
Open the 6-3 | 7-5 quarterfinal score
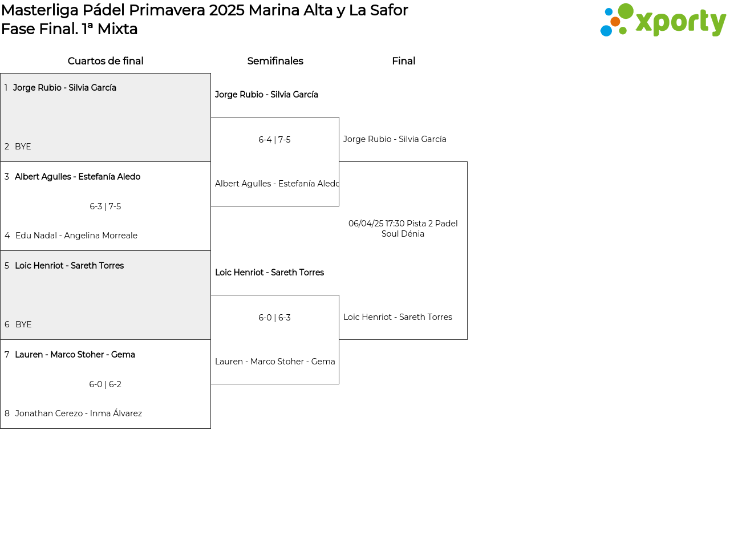tap(106, 206)
